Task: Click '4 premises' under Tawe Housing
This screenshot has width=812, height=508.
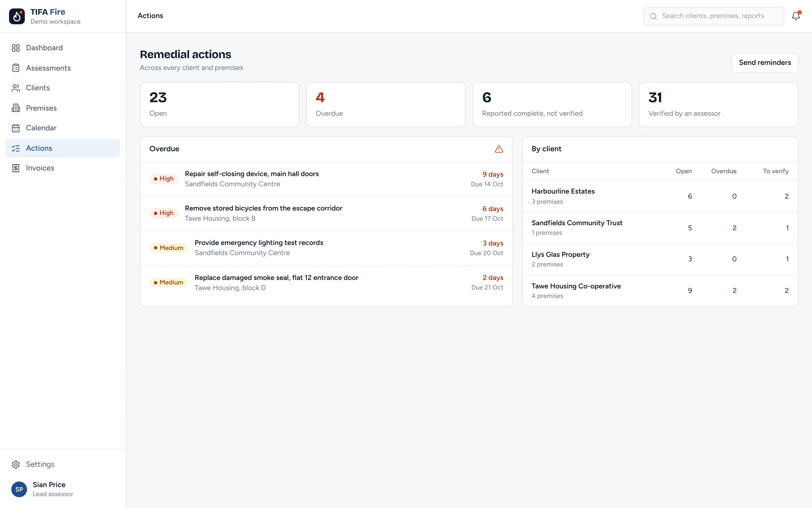Action: click(548, 296)
